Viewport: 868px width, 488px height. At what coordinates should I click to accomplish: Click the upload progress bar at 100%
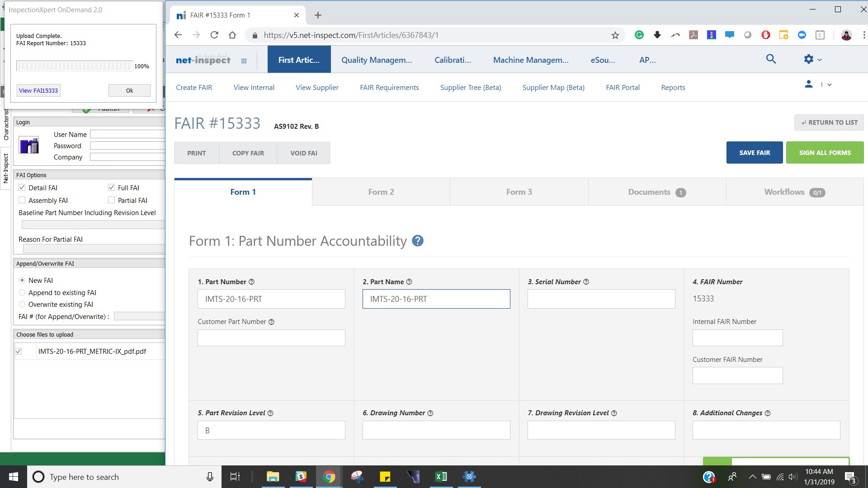pos(75,66)
